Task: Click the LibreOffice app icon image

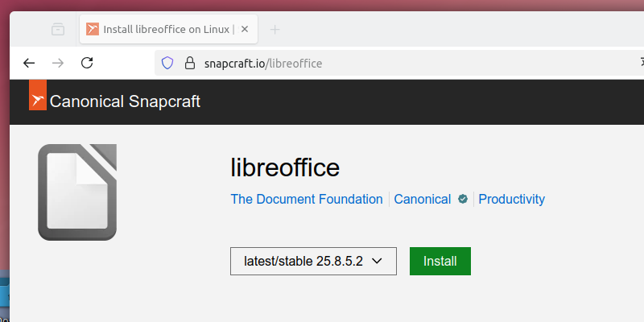Action: [77, 192]
